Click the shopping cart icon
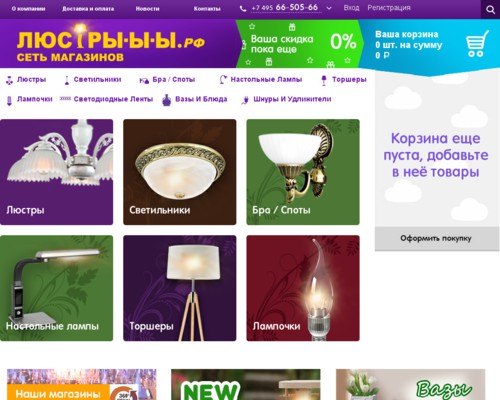500x400 pixels. coord(477,44)
